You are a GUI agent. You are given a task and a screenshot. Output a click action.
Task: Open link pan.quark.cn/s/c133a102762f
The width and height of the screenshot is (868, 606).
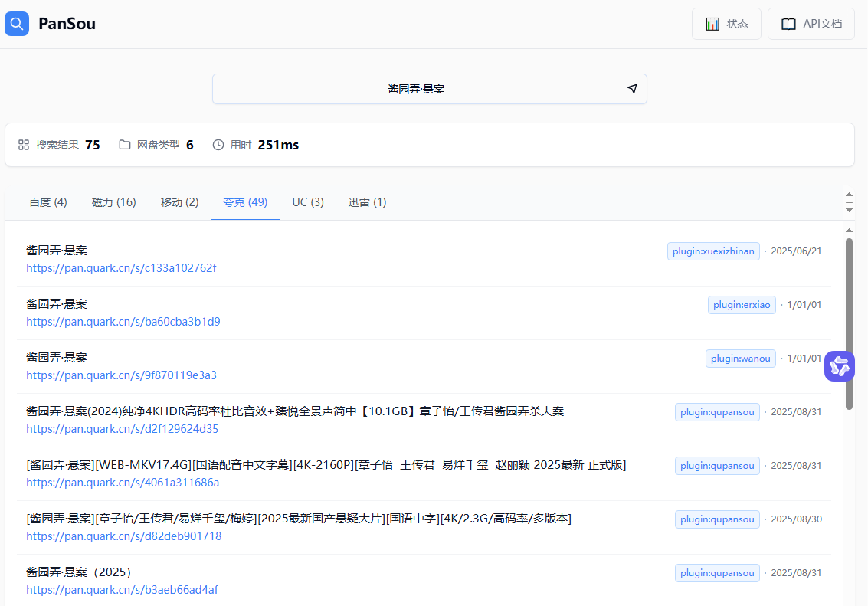121,268
